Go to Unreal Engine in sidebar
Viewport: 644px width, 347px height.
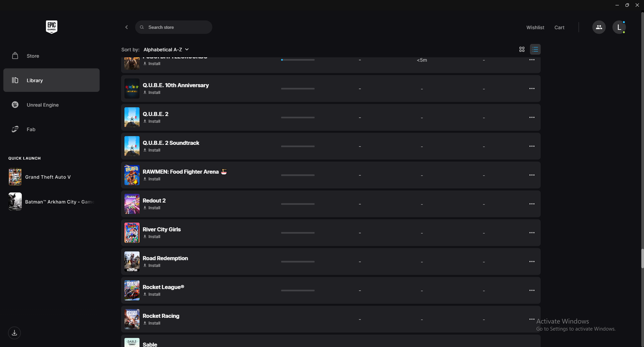pos(51,105)
